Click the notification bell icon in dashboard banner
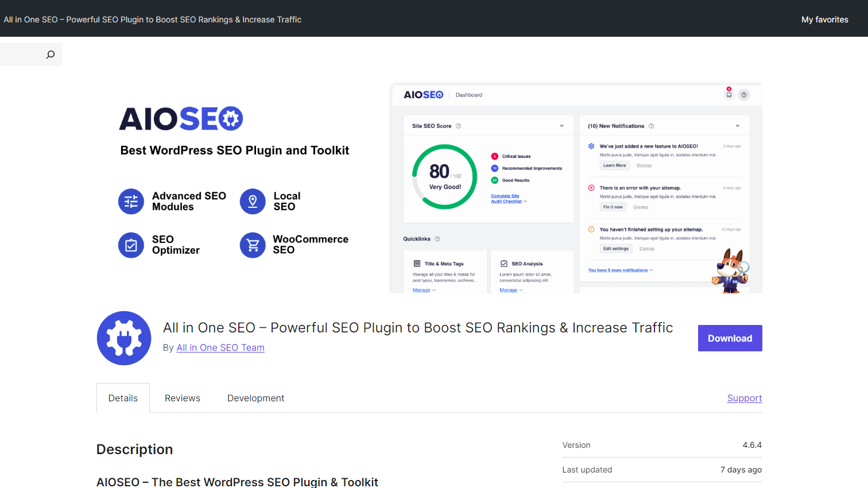Image resolution: width=868 pixels, height=488 pixels. coord(728,94)
